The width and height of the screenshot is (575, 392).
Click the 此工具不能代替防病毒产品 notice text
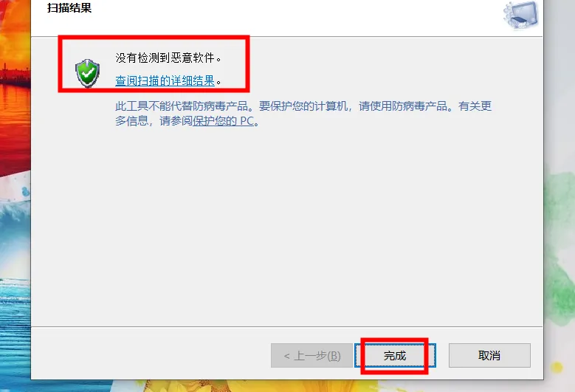[x=182, y=106]
